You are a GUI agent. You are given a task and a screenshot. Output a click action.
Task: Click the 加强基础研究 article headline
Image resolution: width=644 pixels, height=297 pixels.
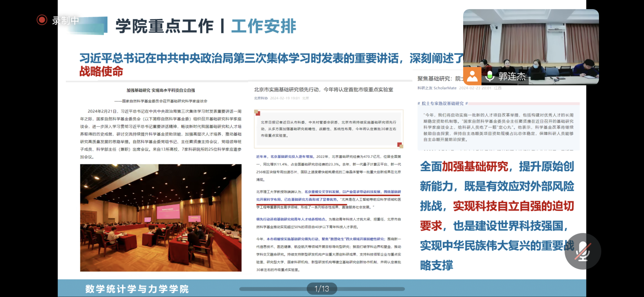click(x=161, y=90)
